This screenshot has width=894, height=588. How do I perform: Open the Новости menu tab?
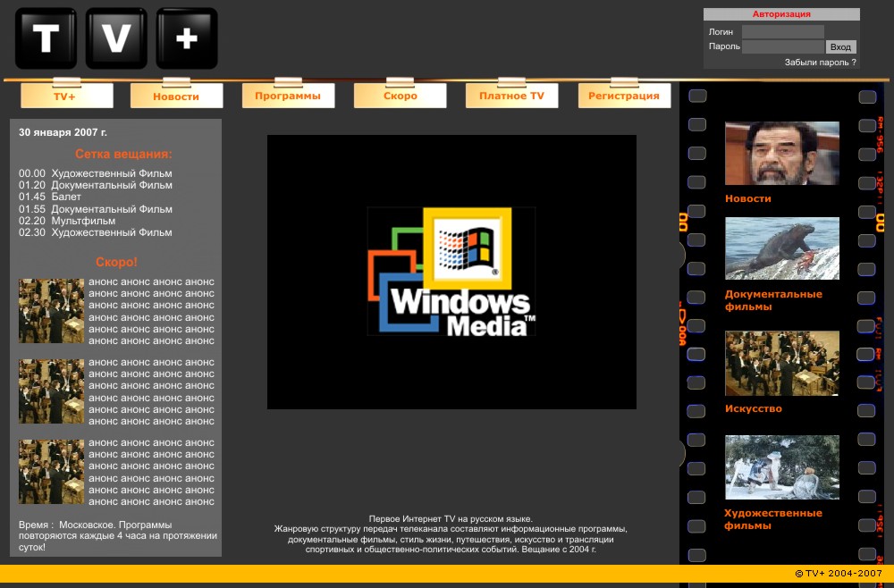pos(176,96)
